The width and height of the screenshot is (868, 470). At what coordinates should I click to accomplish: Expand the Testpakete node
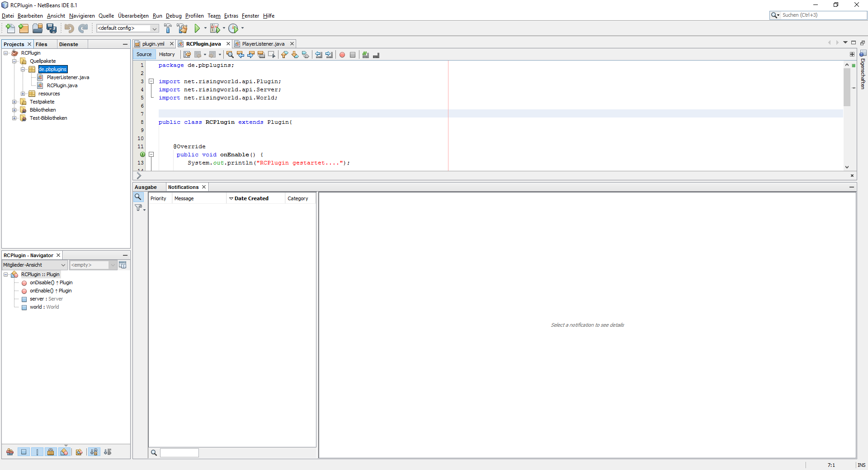pyautogui.click(x=14, y=102)
